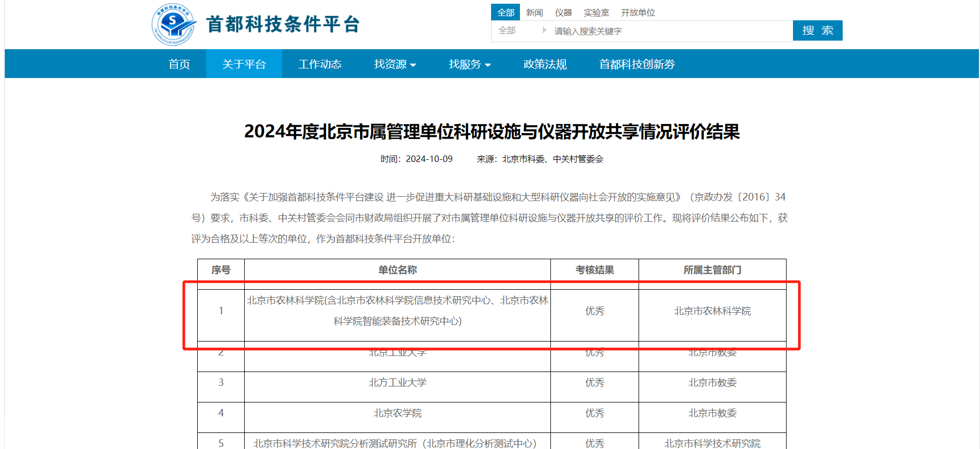Viewport: 980px width, 449px height.
Task: Select the 新闻 search category tab
Action: click(x=534, y=12)
